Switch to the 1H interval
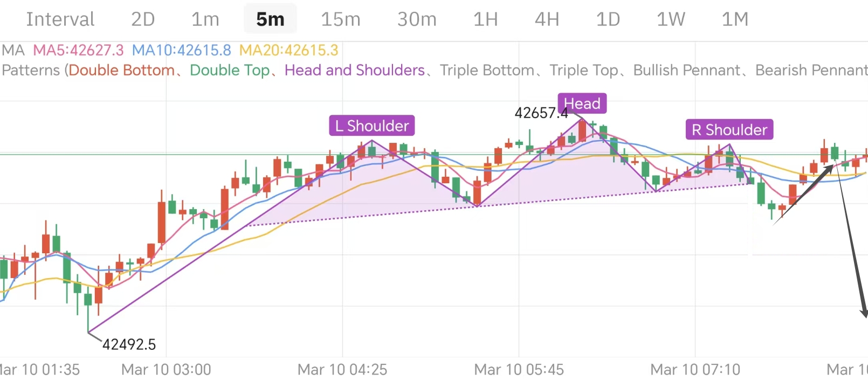 coord(485,19)
